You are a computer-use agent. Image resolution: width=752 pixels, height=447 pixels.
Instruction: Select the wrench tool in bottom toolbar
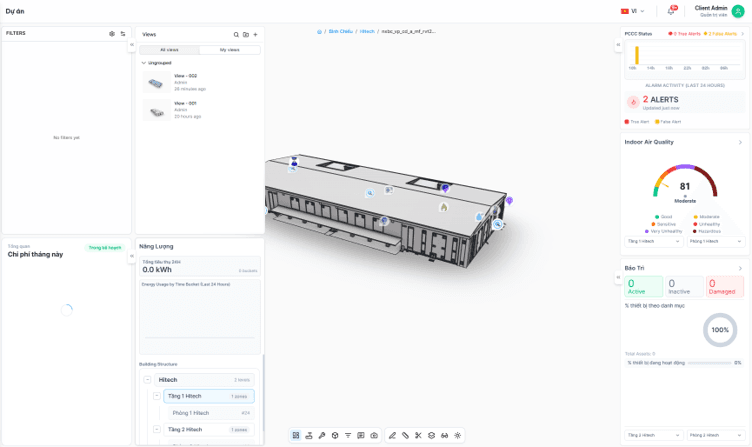tap(322, 435)
